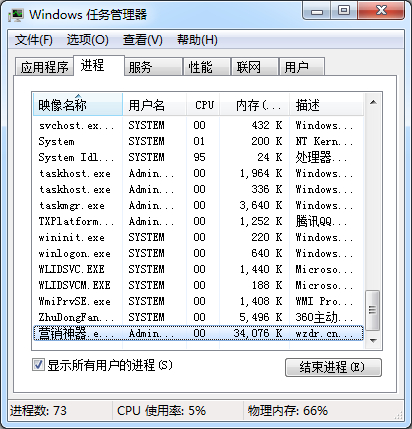Viewport: 412px width, 429px height.
Task: Open the 文件(F) menu
Action: [34, 40]
